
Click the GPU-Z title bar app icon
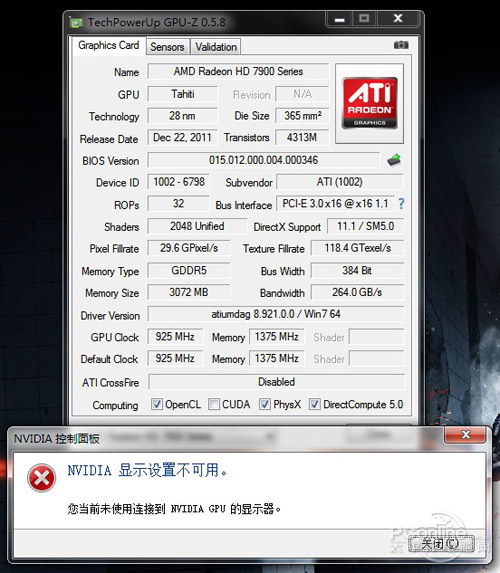(76, 23)
